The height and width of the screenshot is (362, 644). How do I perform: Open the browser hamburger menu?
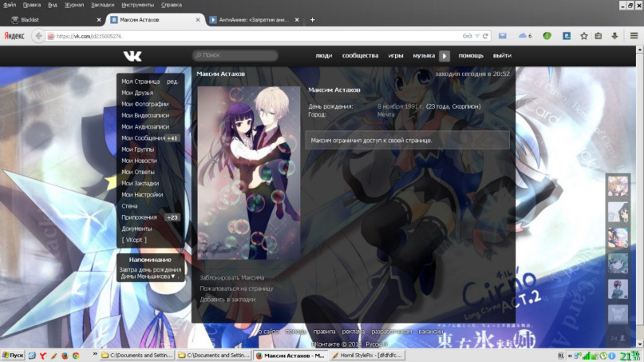(634, 36)
